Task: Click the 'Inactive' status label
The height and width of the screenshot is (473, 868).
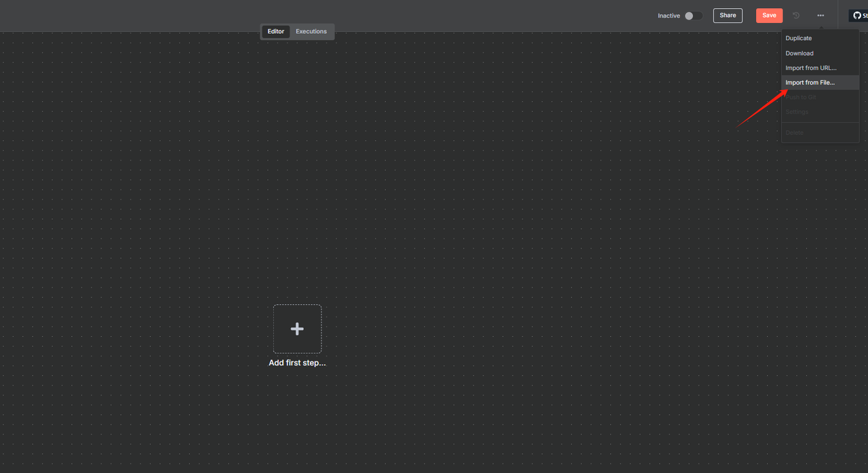Action: tap(669, 16)
